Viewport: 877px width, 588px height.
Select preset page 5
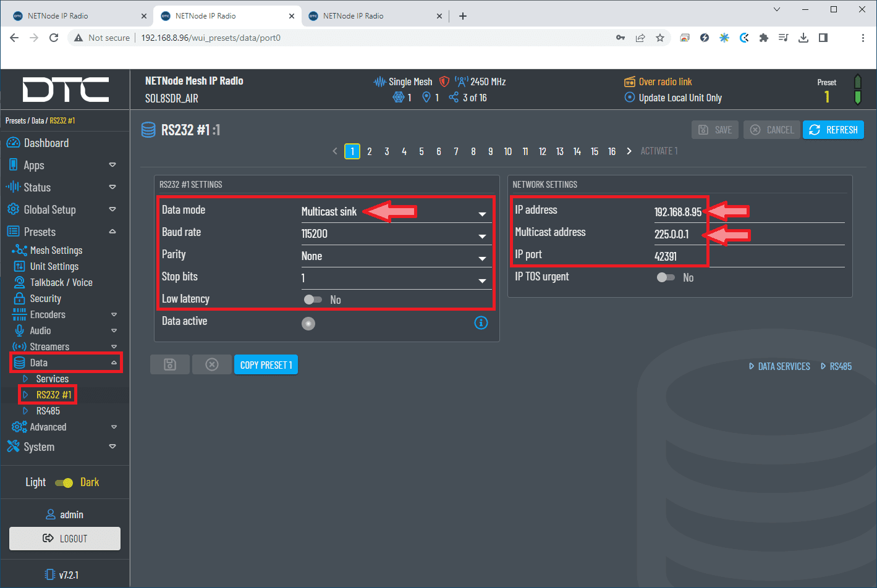(422, 151)
